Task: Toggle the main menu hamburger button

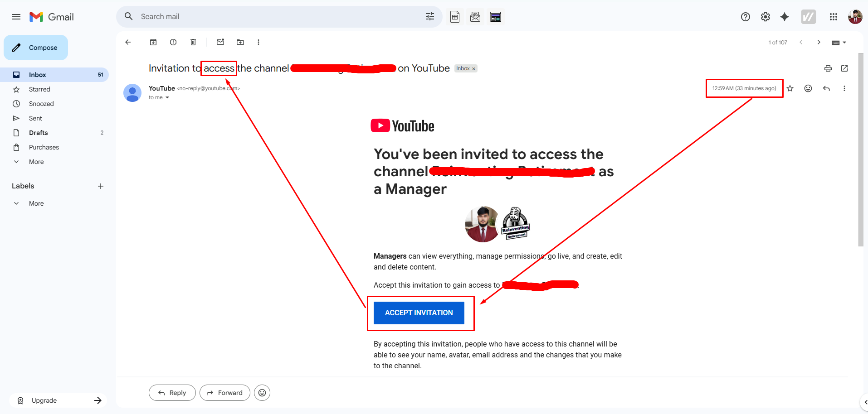Action: coord(16,17)
